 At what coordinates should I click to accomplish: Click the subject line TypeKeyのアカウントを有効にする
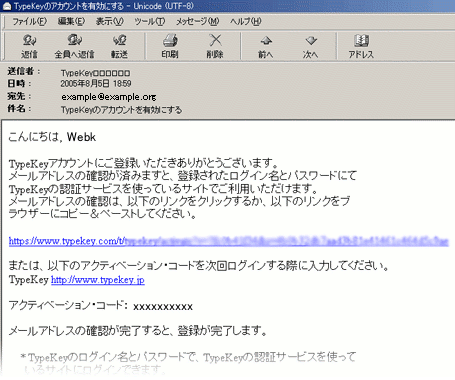[x=121, y=110]
